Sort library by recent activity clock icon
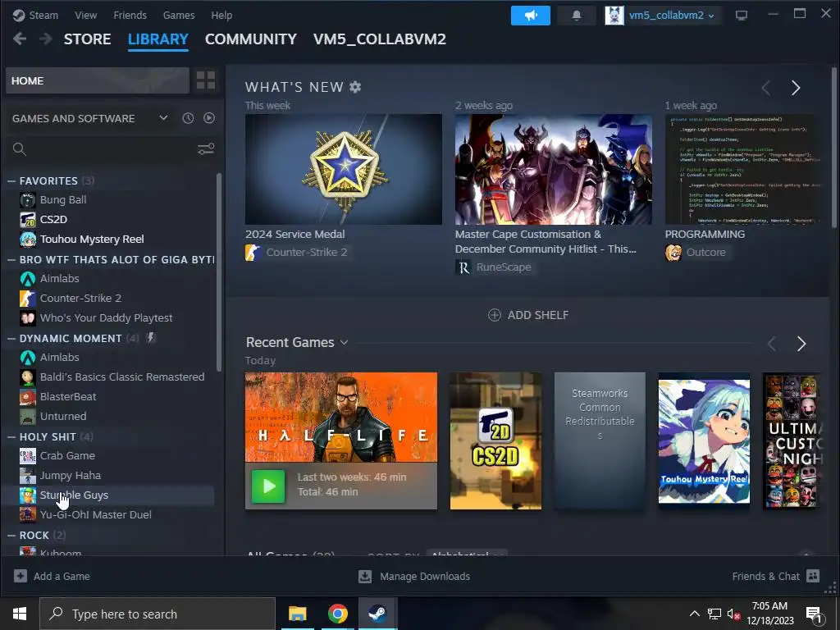The width and height of the screenshot is (840, 630). (188, 118)
